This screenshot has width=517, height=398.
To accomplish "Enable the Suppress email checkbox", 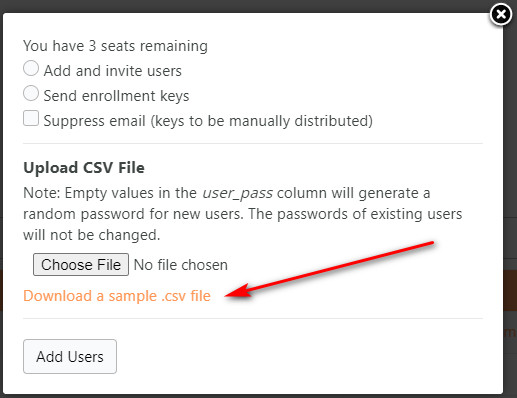I will [31, 118].
